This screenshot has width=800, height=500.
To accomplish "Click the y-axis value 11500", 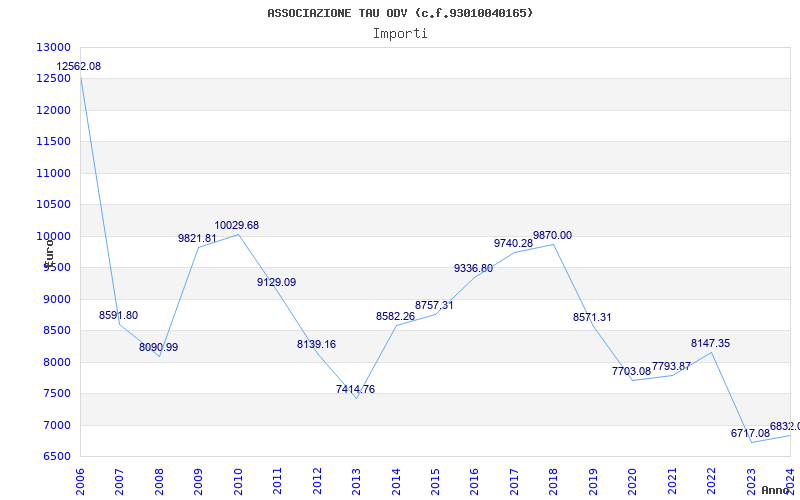I will pyautogui.click(x=53, y=141).
